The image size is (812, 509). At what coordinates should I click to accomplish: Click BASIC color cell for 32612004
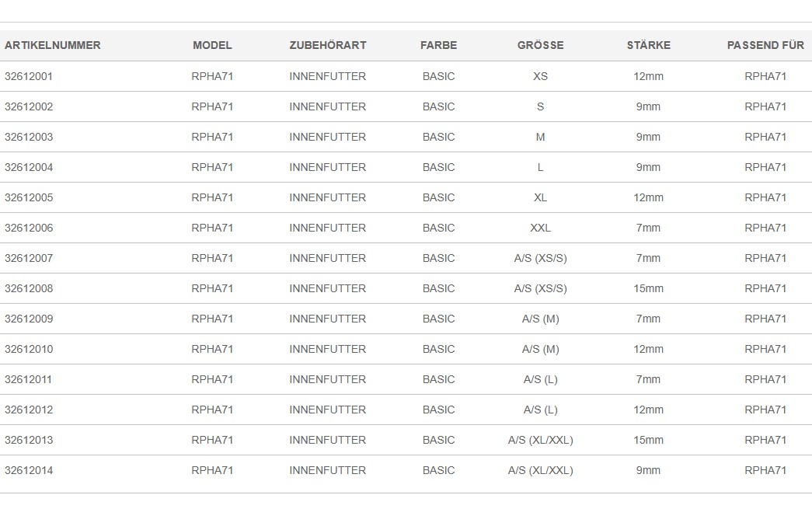click(x=438, y=167)
